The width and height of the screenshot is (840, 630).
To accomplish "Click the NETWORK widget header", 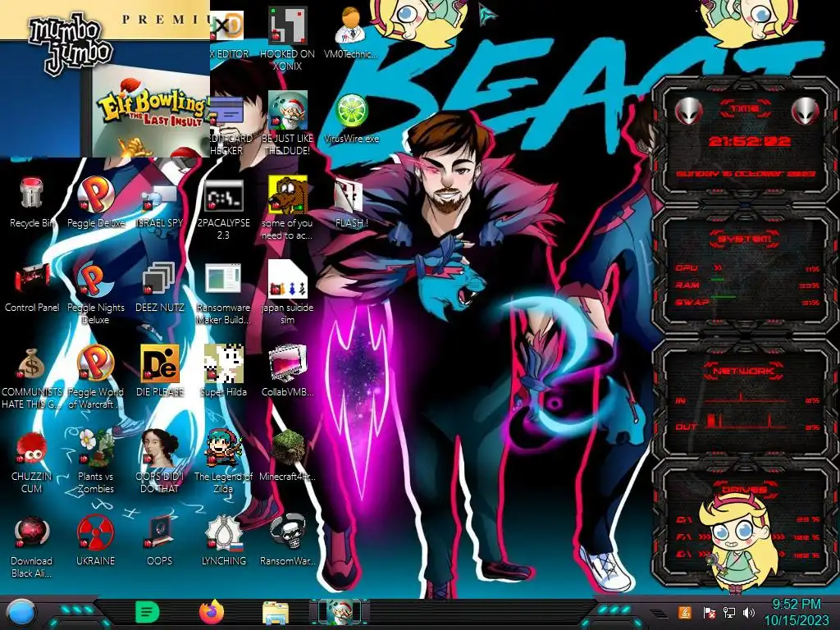I will tap(743, 371).
